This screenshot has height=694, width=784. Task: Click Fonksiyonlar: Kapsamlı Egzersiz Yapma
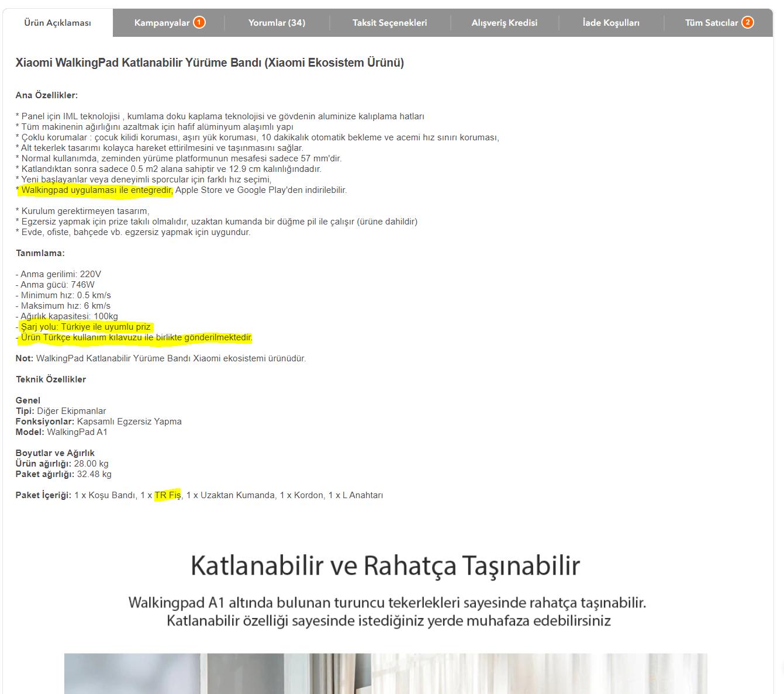click(98, 422)
